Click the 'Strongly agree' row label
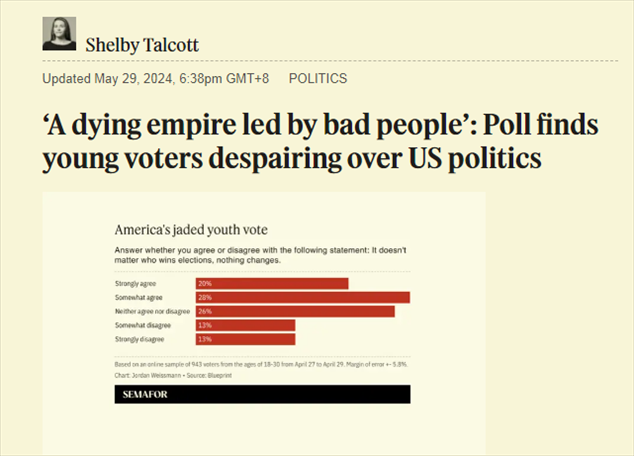 134,283
